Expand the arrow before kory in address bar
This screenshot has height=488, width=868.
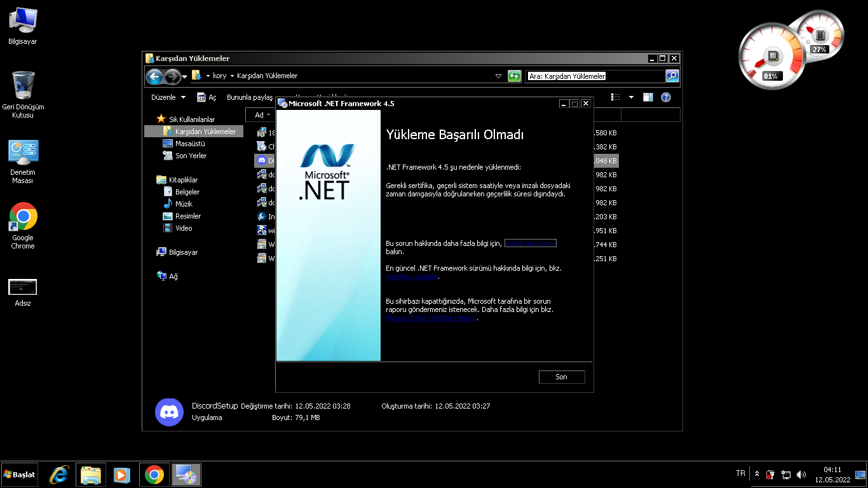[208, 76]
